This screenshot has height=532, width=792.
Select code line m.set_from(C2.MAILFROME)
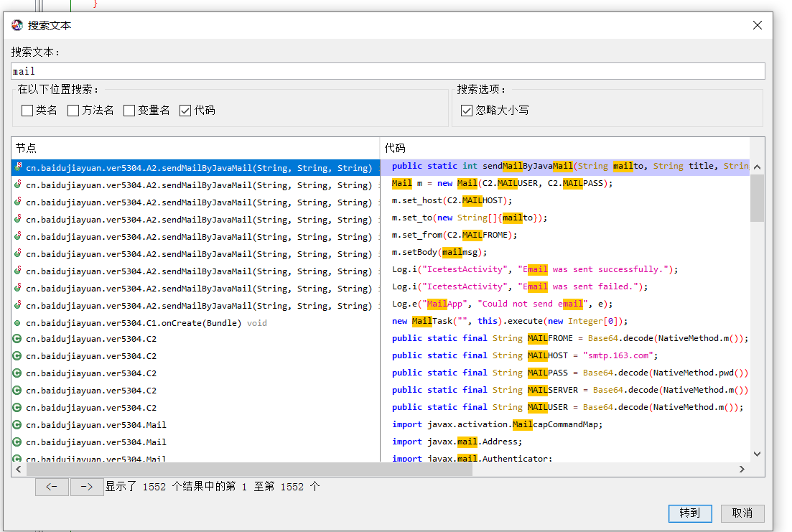coord(455,235)
